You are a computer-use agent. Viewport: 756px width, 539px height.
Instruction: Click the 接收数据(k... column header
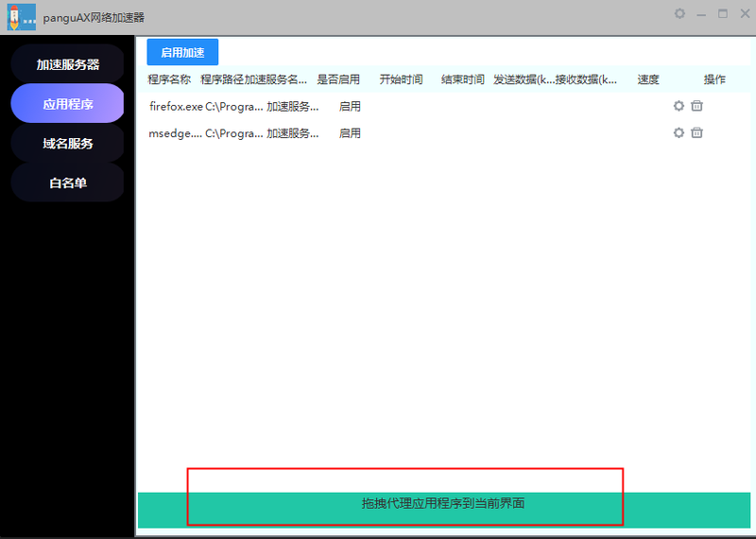point(586,79)
